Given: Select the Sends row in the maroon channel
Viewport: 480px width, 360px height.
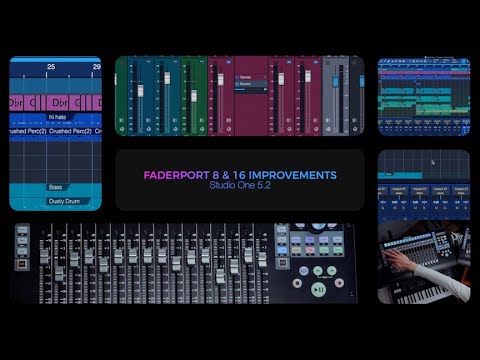Looking at the screenshot, I should pos(251,77).
